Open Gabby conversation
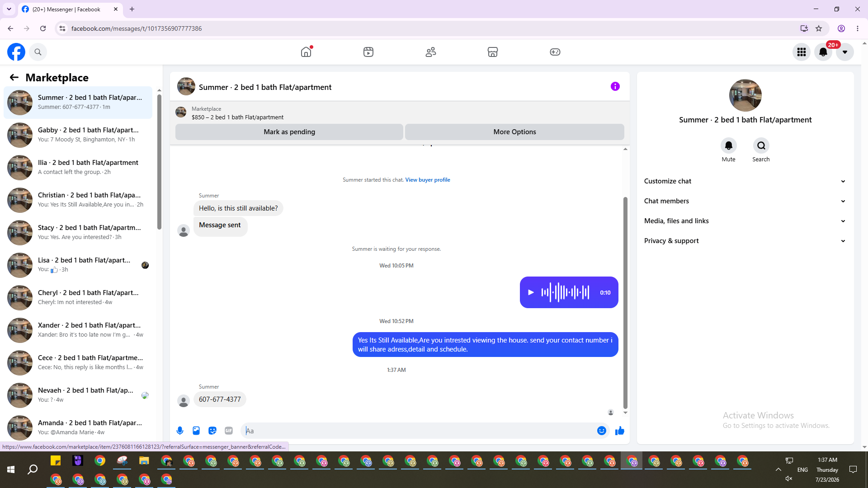868x488 pixels. click(x=78, y=135)
